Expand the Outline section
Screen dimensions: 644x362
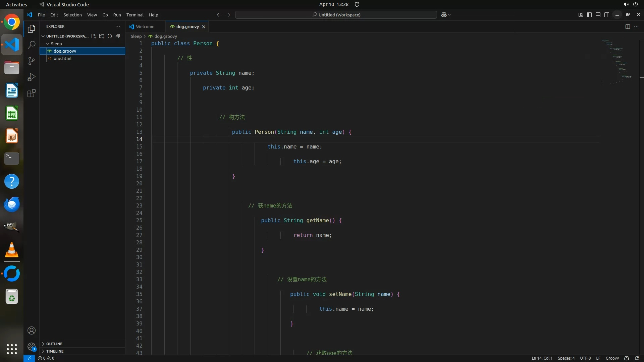point(54,344)
